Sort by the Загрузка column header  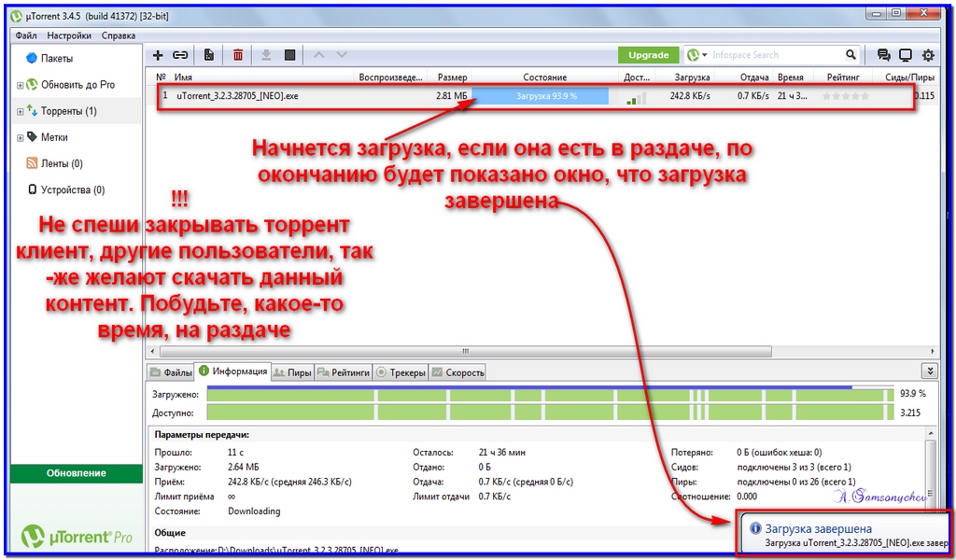692,77
